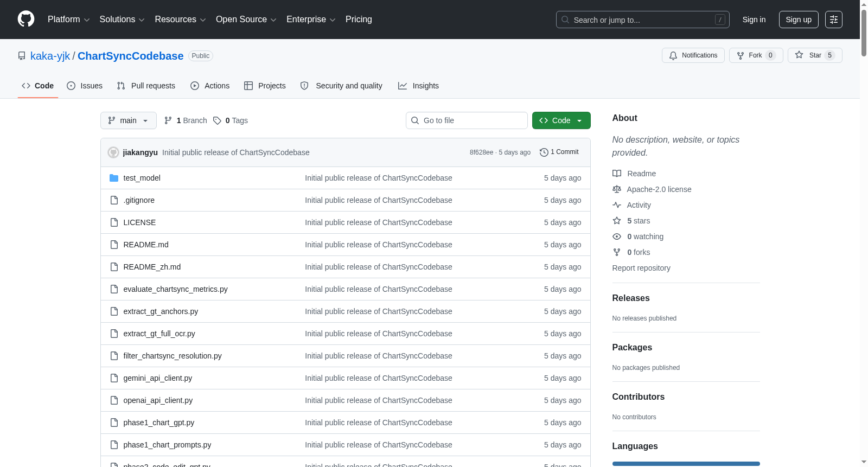Image resolution: width=868 pixels, height=467 pixels.
Task: Expand the Resources menu
Action: (180, 20)
